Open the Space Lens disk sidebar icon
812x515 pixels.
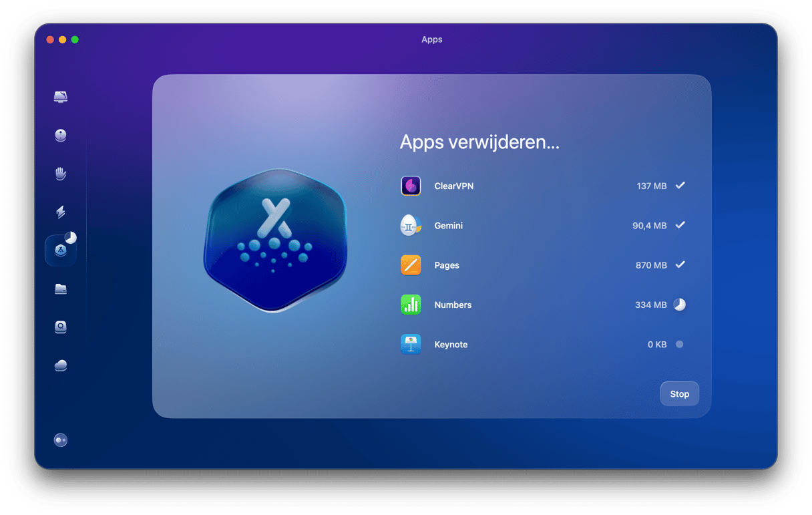point(61,327)
